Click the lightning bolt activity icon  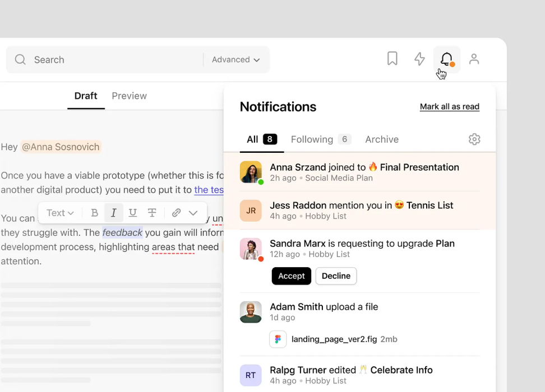[419, 59]
